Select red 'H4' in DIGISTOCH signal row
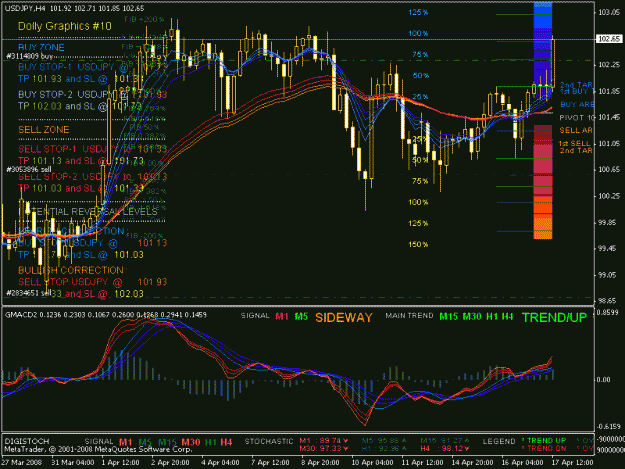Image resolution: width=625 pixels, height=469 pixels. pos(226,442)
